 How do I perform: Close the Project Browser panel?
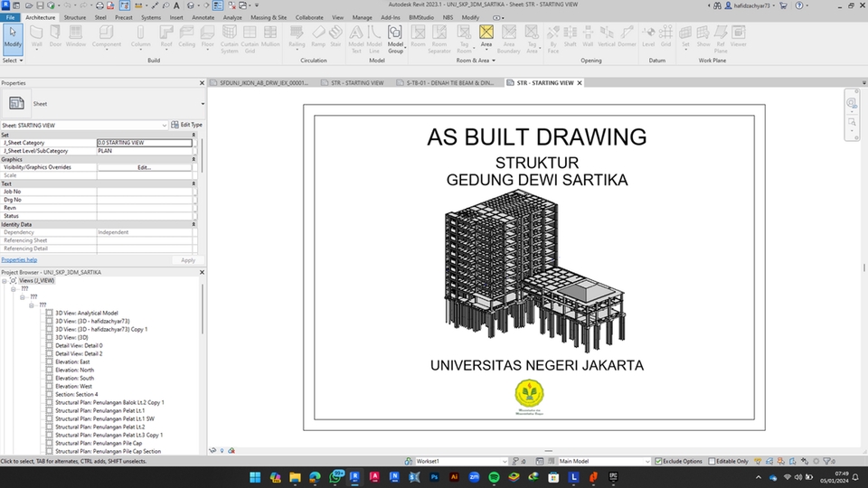coord(202,272)
